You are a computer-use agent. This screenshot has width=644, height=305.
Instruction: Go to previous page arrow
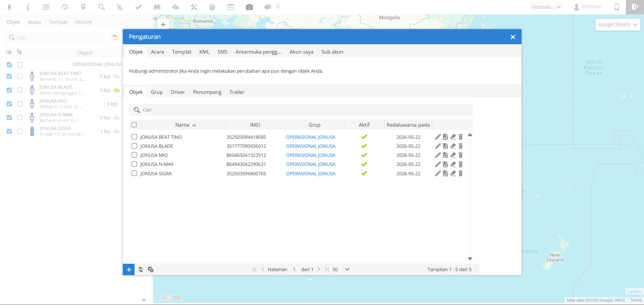(263, 269)
